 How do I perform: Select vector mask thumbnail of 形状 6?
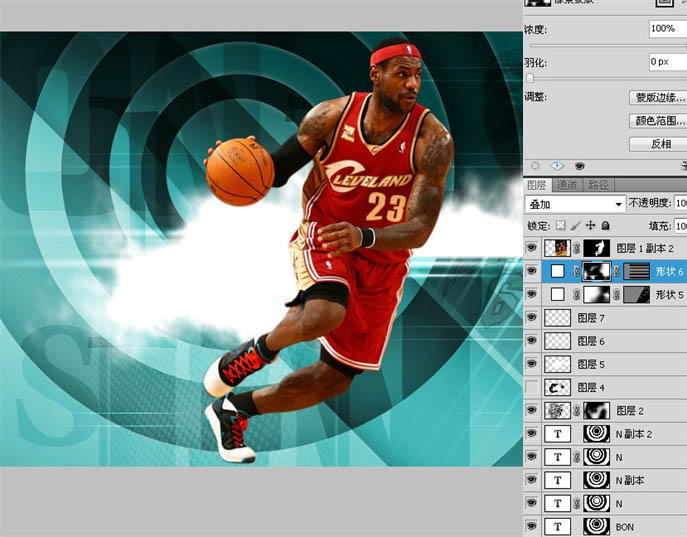pyautogui.click(x=636, y=272)
